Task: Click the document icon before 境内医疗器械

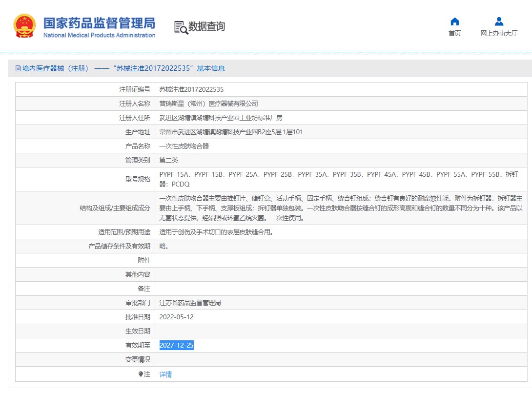Action: [x=18, y=69]
